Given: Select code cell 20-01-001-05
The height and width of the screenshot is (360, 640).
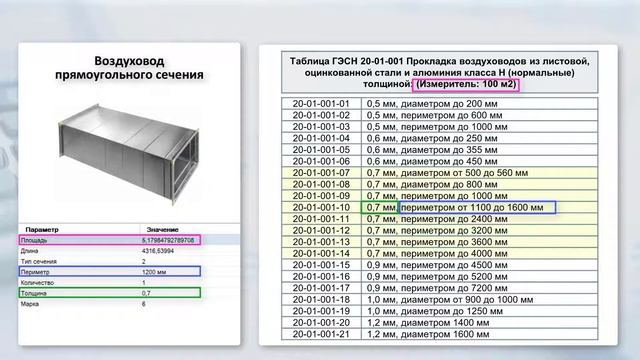Looking at the screenshot, I should pos(321,150).
